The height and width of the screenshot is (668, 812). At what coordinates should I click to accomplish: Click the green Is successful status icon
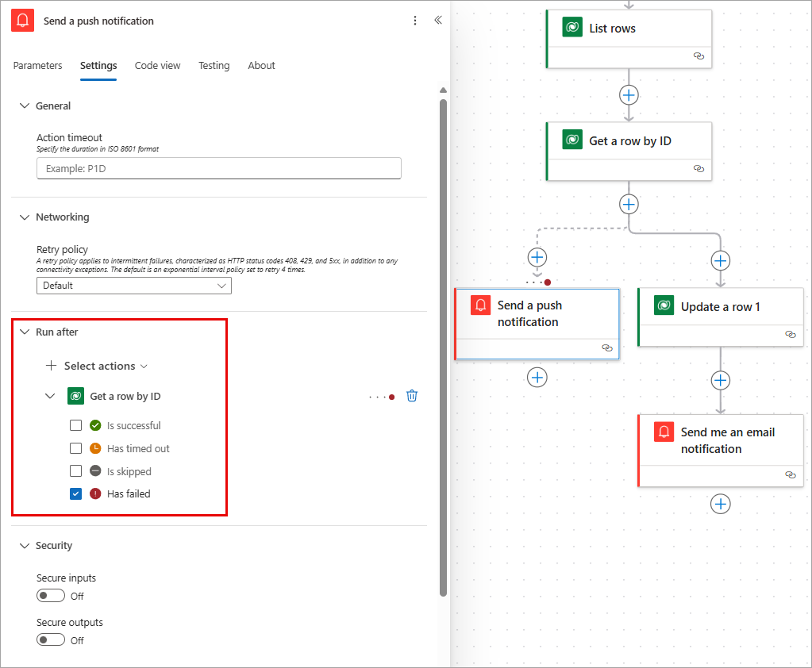click(95, 425)
